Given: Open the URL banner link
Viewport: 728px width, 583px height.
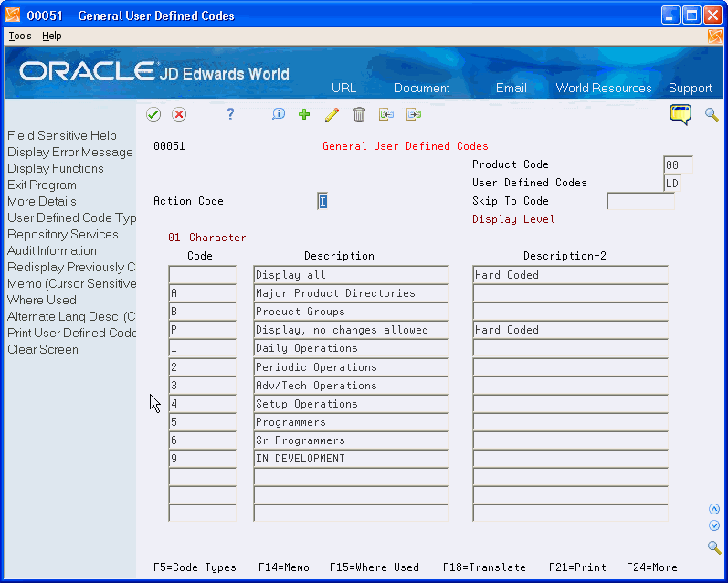Looking at the screenshot, I should (344, 89).
